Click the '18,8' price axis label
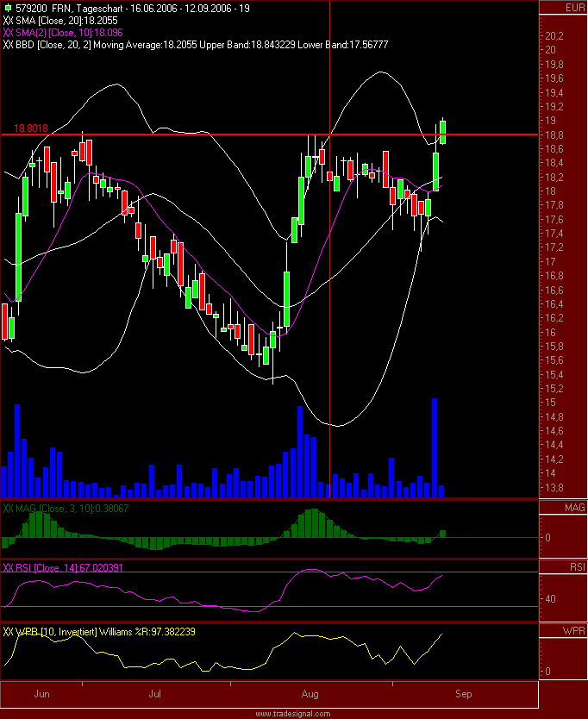The image size is (588, 719). click(x=554, y=135)
